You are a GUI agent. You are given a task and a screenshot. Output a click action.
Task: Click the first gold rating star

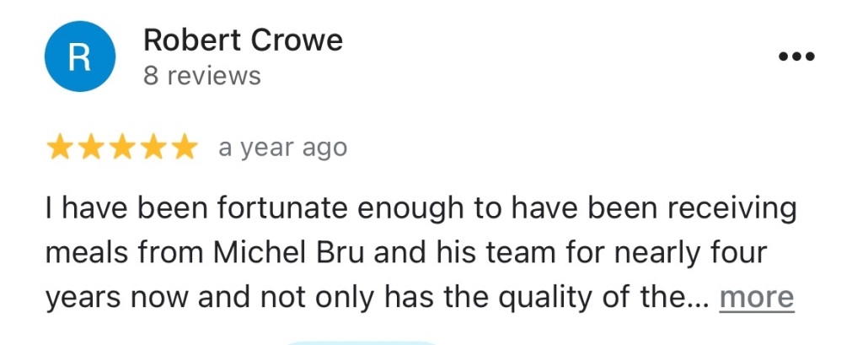tap(60, 148)
